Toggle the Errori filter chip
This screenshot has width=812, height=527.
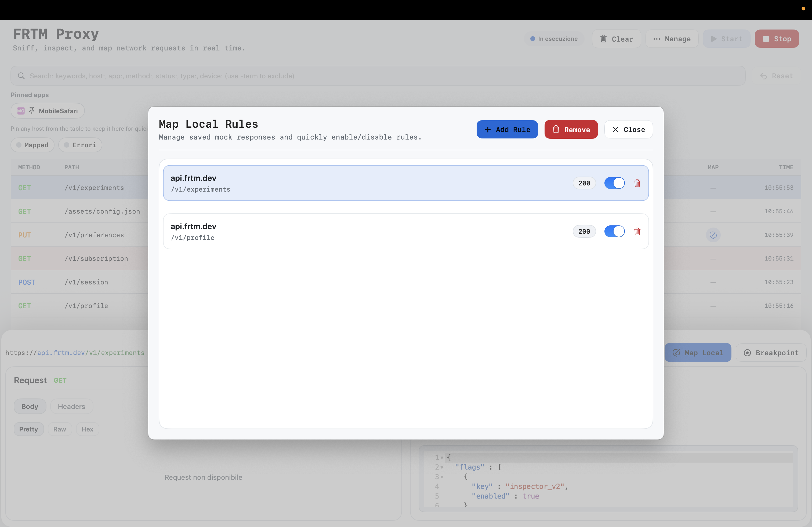click(x=80, y=145)
